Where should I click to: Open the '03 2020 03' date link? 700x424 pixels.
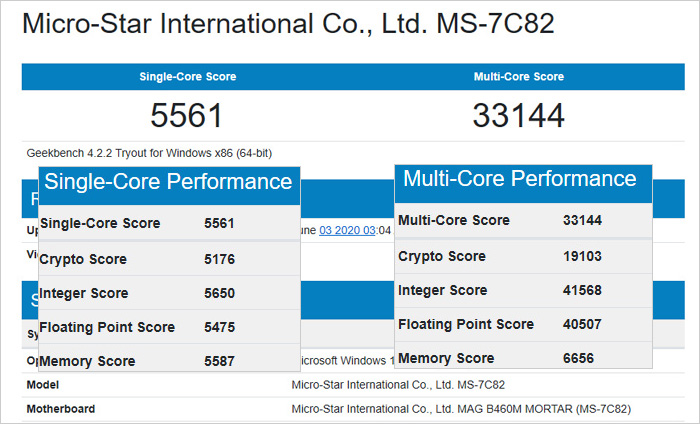coord(347,230)
